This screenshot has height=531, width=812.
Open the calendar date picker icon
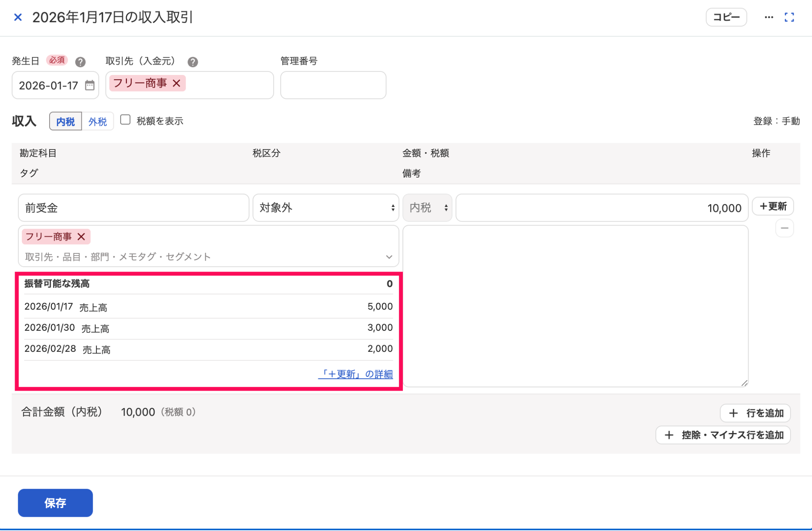coord(90,85)
